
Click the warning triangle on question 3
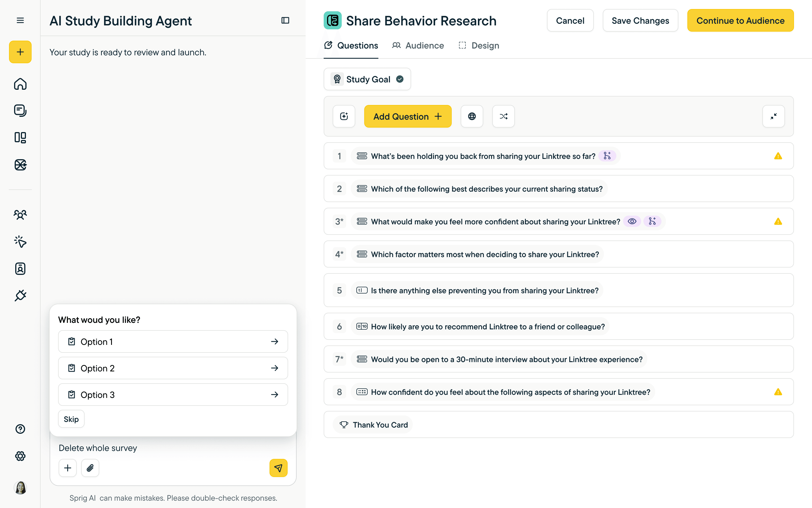[778, 222]
